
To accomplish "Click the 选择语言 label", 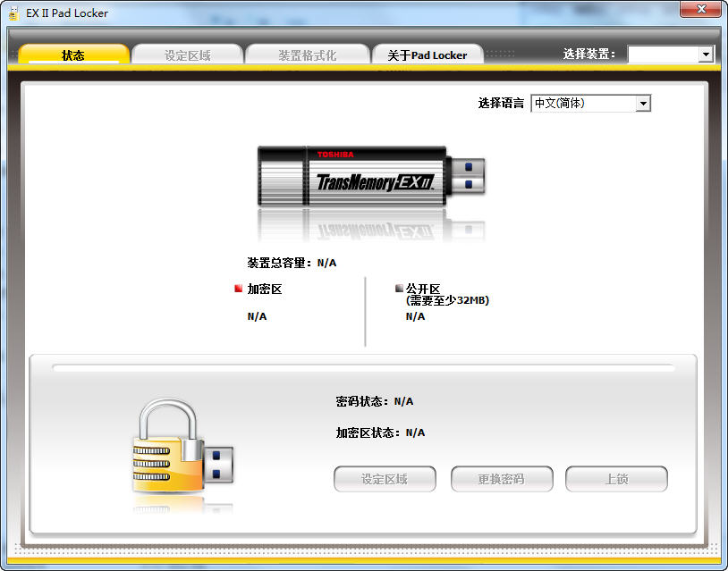I will (x=501, y=103).
